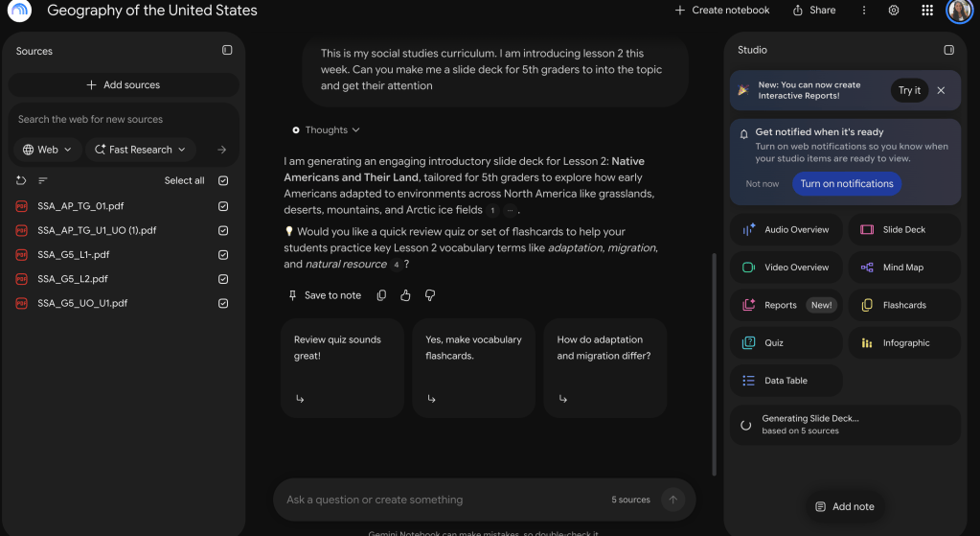Give the response a thumbs down
The width and height of the screenshot is (980, 536).
click(430, 295)
